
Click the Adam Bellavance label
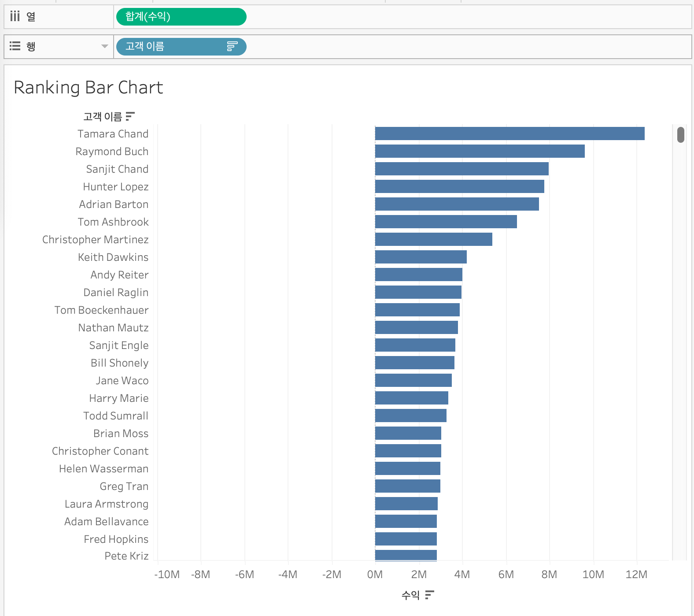pyautogui.click(x=106, y=521)
